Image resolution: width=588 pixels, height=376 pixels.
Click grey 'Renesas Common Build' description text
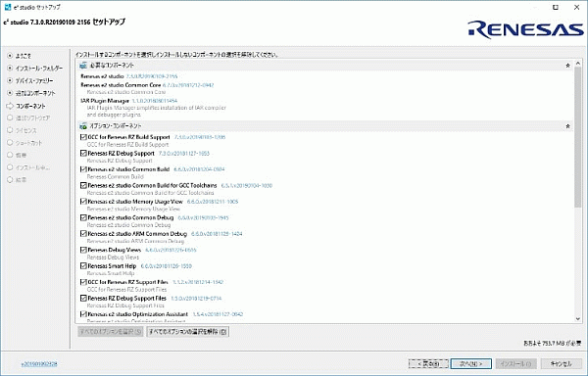115,177
